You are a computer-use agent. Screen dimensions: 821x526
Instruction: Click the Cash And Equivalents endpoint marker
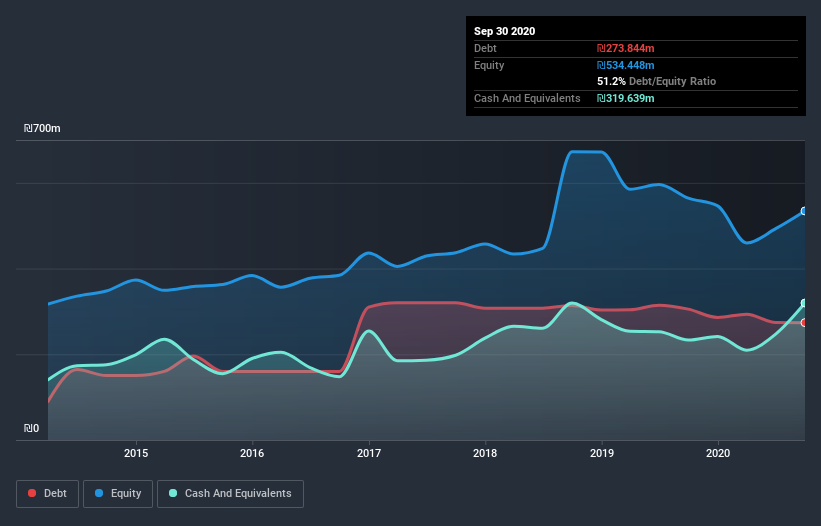[804, 303]
